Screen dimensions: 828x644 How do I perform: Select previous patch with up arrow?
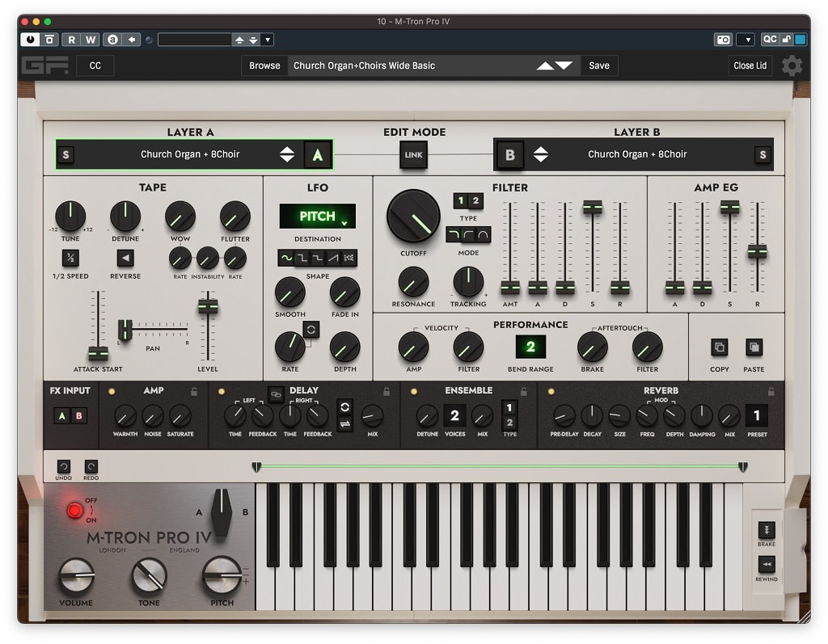[x=545, y=65]
